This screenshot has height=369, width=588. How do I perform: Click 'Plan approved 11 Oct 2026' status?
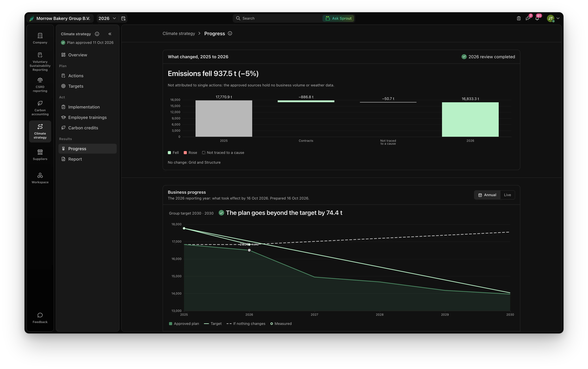pyautogui.click(x=87, y=42)
